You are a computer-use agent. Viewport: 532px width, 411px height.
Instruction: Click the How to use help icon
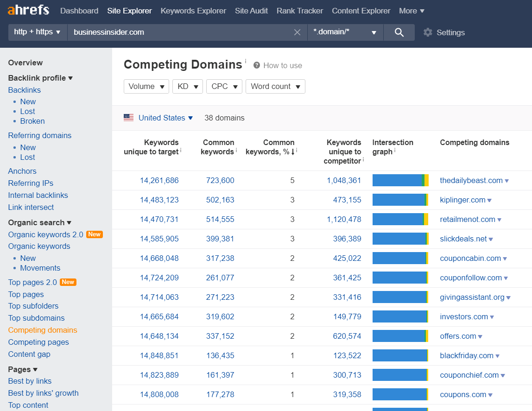click(x=257, y=65)
